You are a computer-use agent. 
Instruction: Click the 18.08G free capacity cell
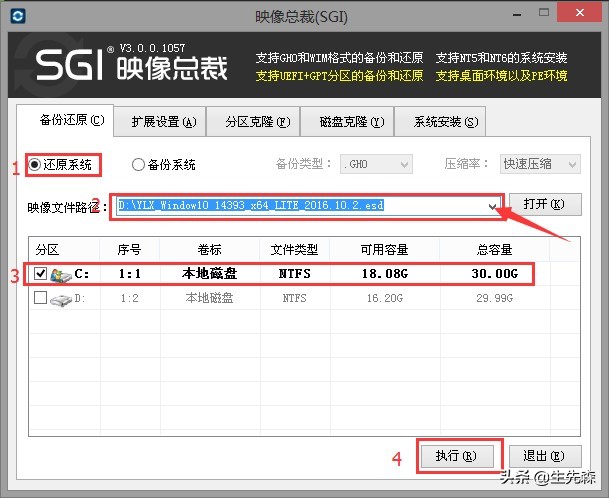click(385, 274)
